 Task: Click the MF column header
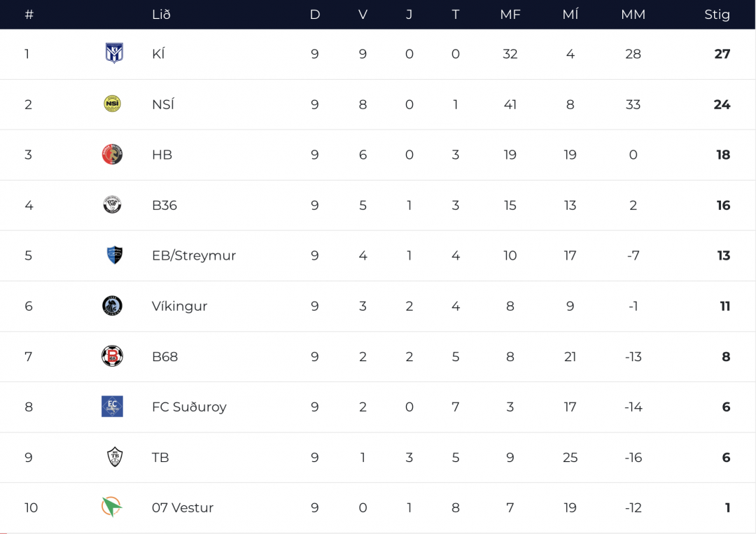click(510, 15)
